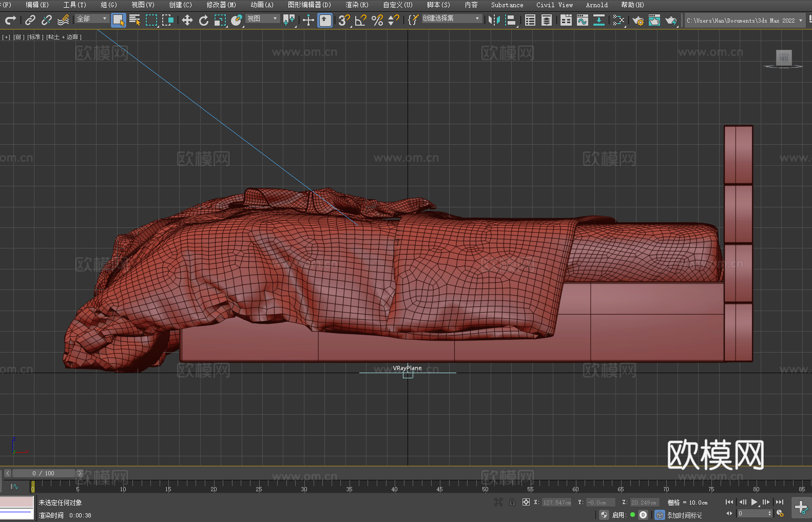Toggle the 3D Snaps button

343,20
